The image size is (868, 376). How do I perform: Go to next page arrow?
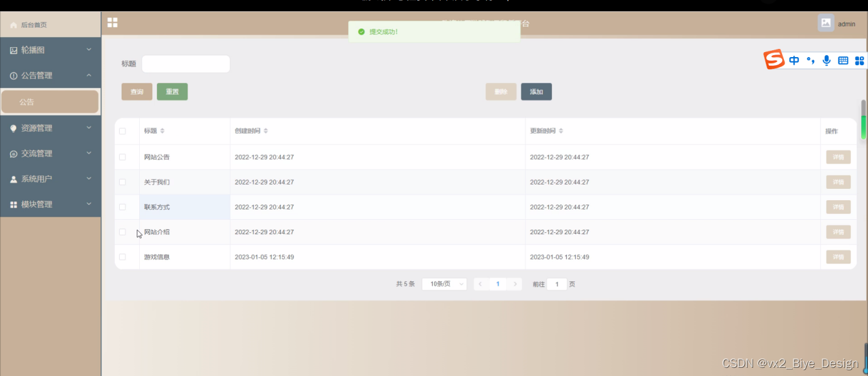click(x=516, y=284)
